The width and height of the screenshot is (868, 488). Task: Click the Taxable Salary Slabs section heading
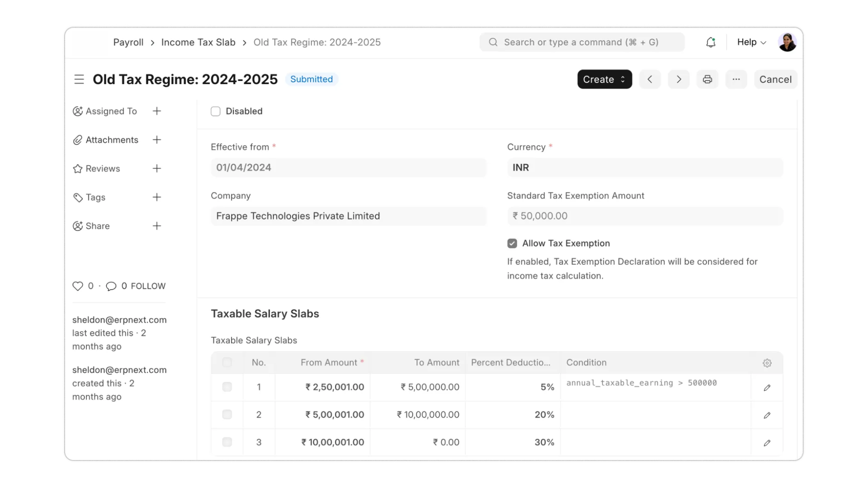coord(265,314)
